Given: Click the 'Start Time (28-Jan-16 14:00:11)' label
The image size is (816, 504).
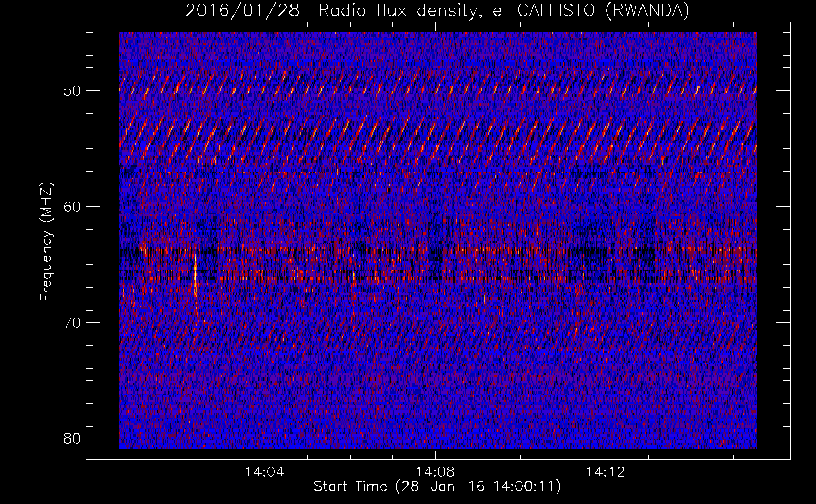Looking at the screenshot, I should click(437, 487).
